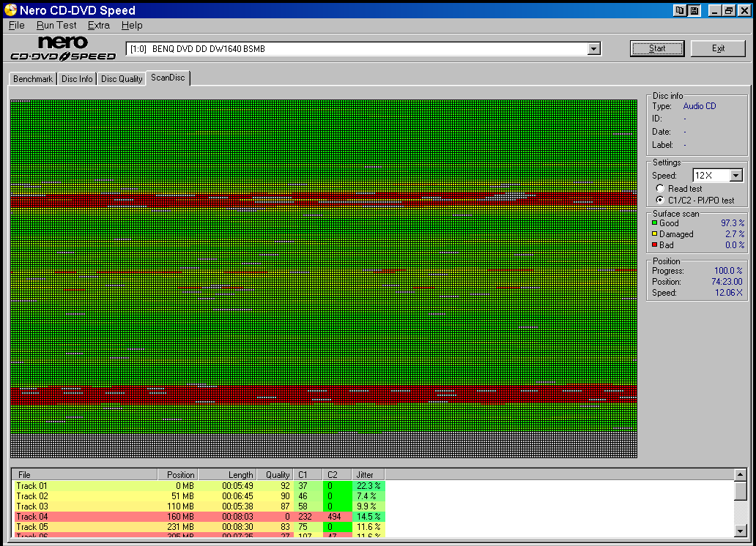Switch to the Disc Quality tab
This screenshot has width=756, height=546.
click(x=122, y=78)
